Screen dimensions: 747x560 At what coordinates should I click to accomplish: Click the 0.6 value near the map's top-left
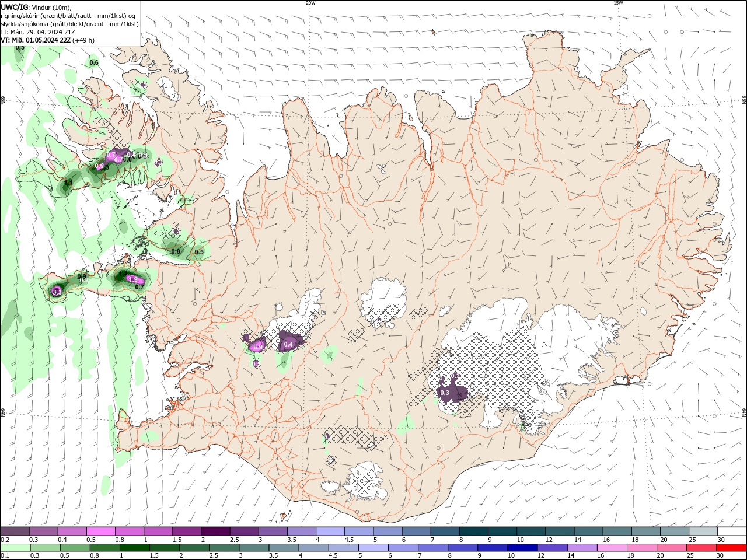click(x=94, y=62)
